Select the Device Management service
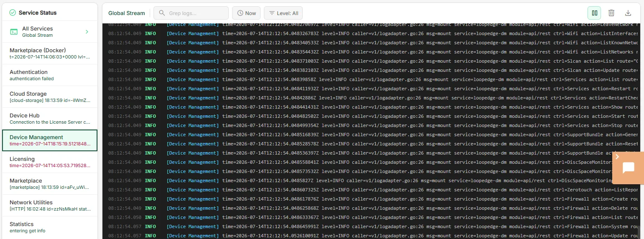Screen dimensions: 644x239 coord(50,140)
